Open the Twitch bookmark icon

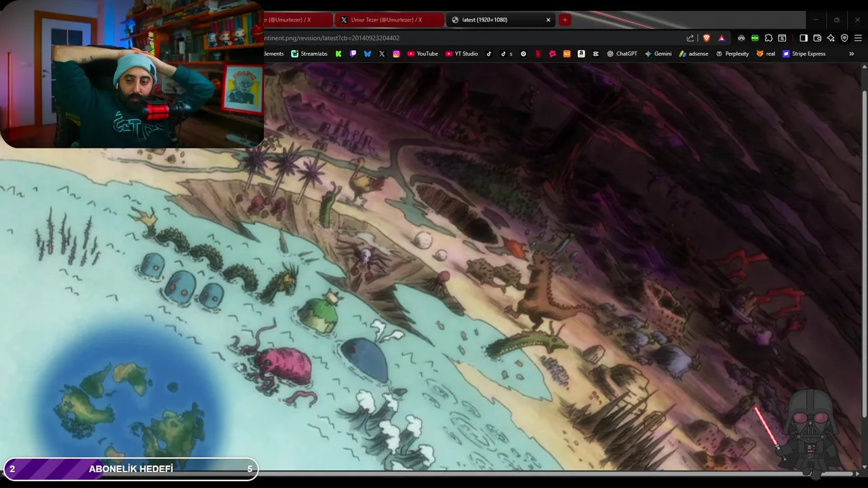[x=353, y=54]
